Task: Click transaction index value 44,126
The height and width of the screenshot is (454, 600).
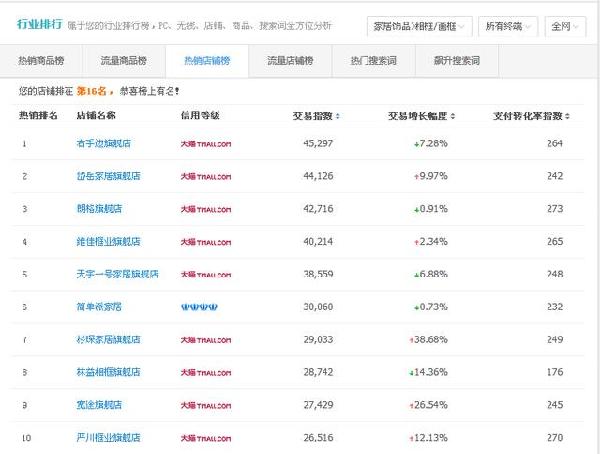Action: coord(318,176)
